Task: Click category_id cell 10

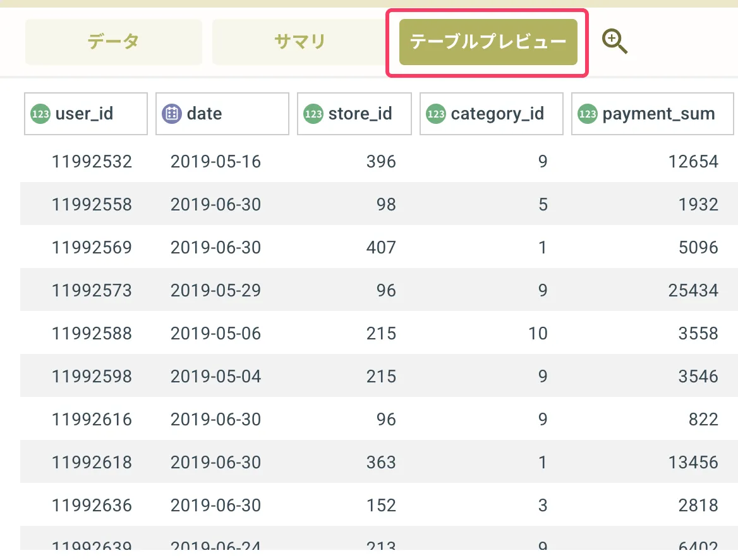Action: click(538, 334)
